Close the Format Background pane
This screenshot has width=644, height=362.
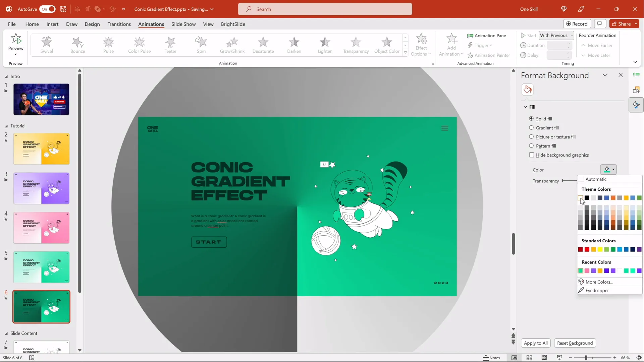point(621,75)
